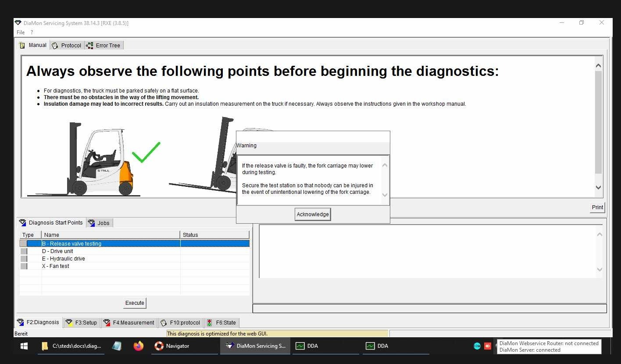Select the Jobs tab
Image resolution: width=621 pixels, height=364 pixels.
click(x=99, y=223)
